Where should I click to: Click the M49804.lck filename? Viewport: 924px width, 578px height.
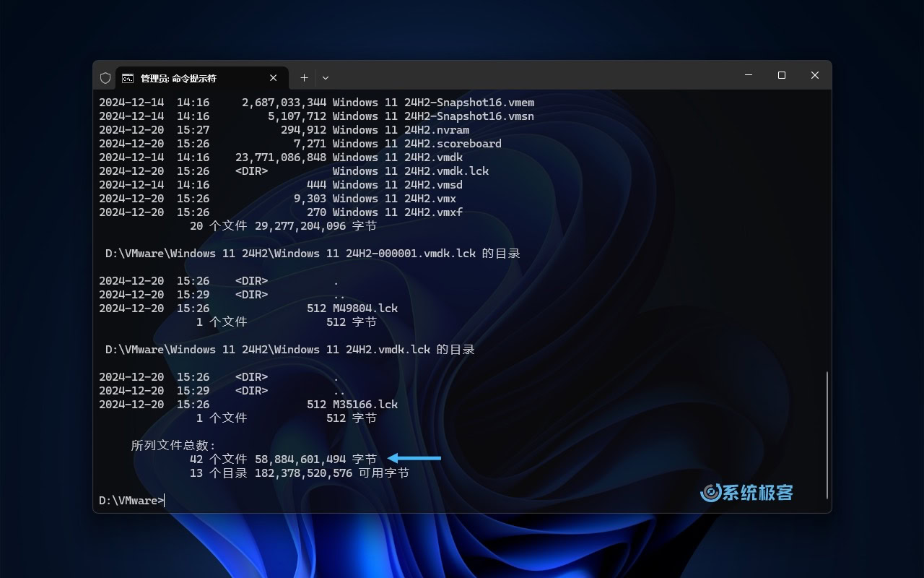pos(365,309)
